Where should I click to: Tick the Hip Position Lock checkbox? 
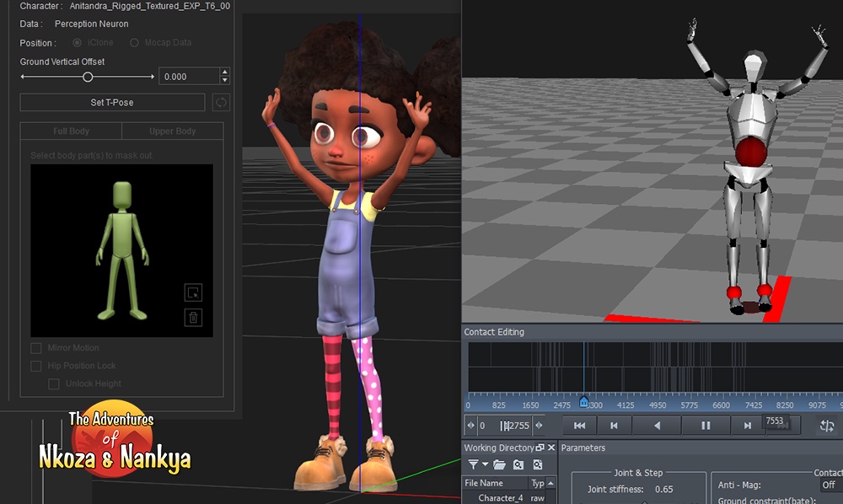coord(36,366)
